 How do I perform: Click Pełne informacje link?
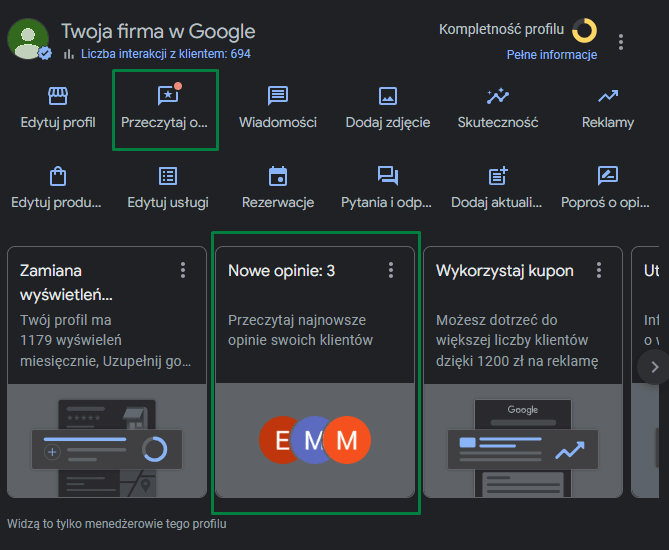(552, 55)
